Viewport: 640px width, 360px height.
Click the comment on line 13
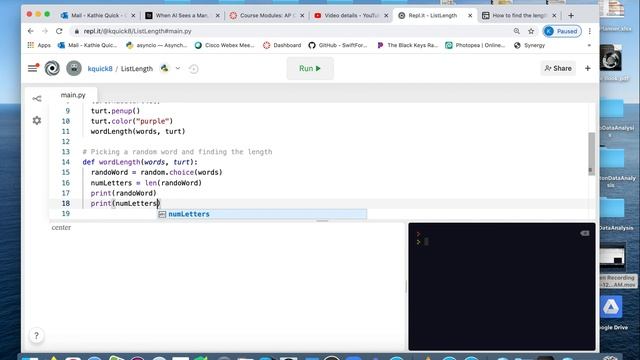177,152
